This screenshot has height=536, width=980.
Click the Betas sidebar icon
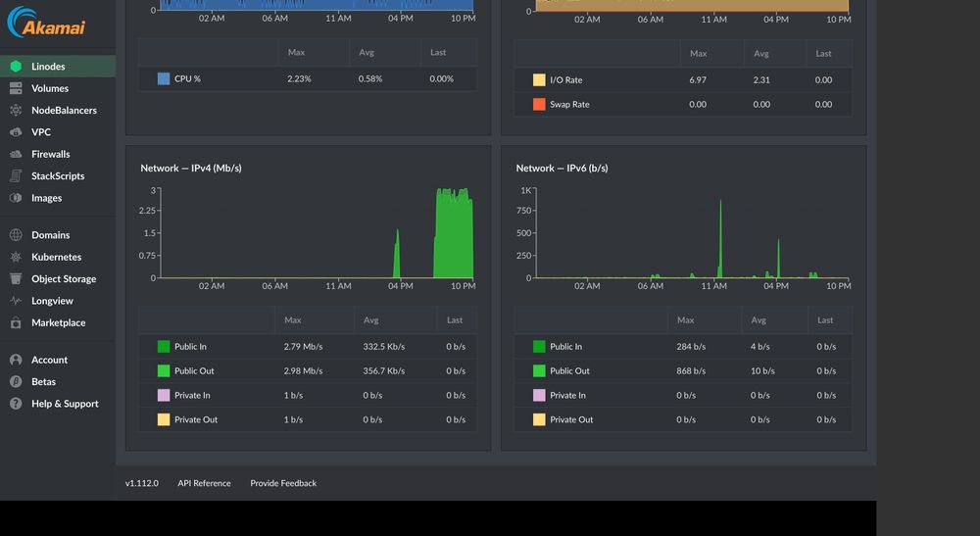[17, 382]
